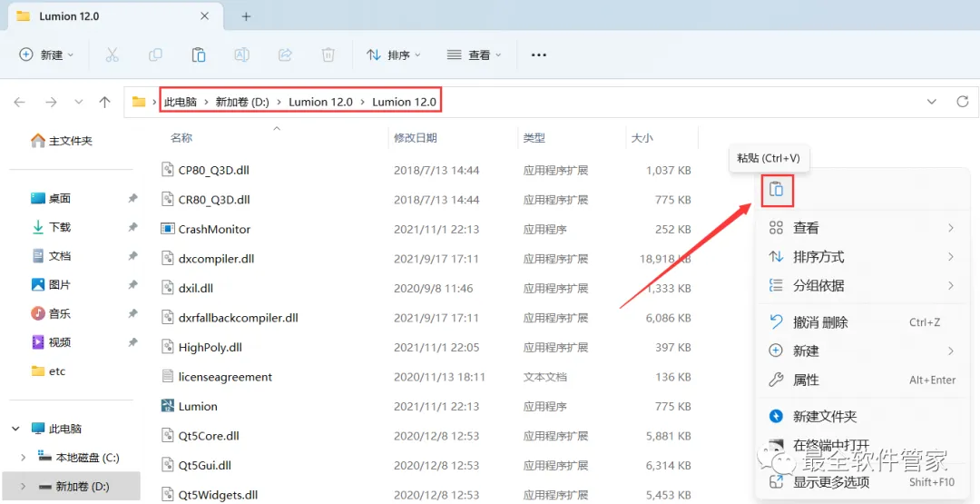The width and height of the screenshot is (980, 504).
Task: Click the Paste clipboard icon in toolbar
Action: point(199,54)
